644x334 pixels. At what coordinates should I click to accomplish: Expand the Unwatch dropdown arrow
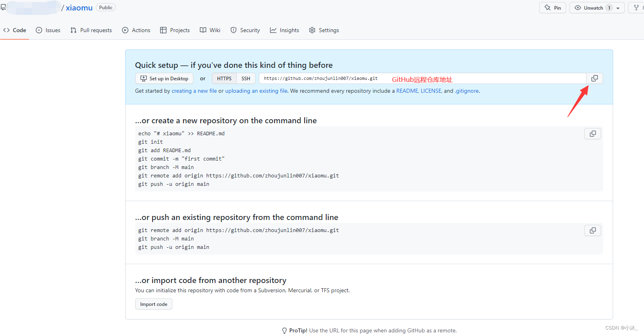(618, 8)
